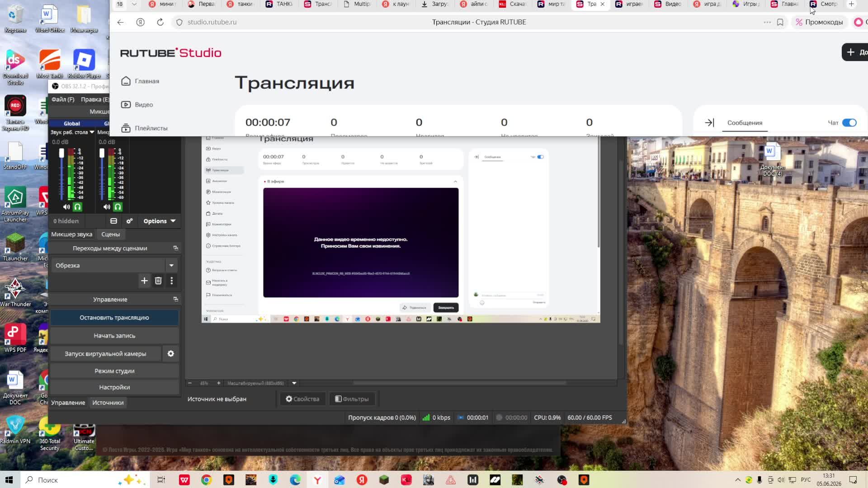The width and height of the screenshot is (868, 488).
Task: Select the Сообщения chat tab
Action: coord(745,123)
